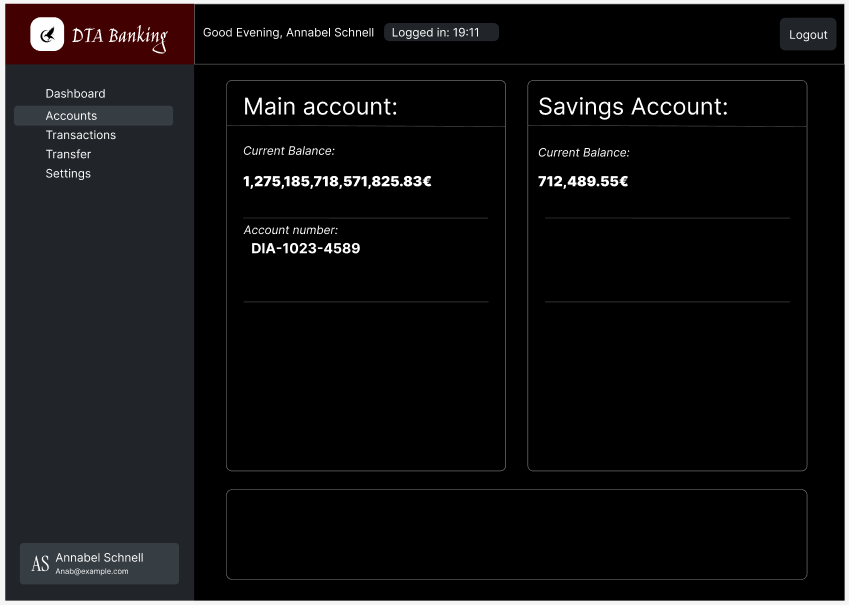Open the Transfer page from sidebar

[68, 154]
